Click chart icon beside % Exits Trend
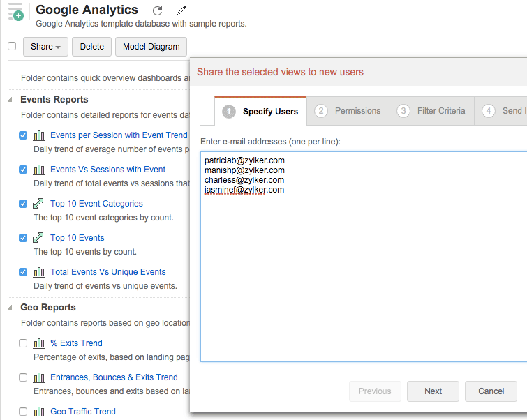The height and width of the screenshot is (420, 527). coord(39,343)
